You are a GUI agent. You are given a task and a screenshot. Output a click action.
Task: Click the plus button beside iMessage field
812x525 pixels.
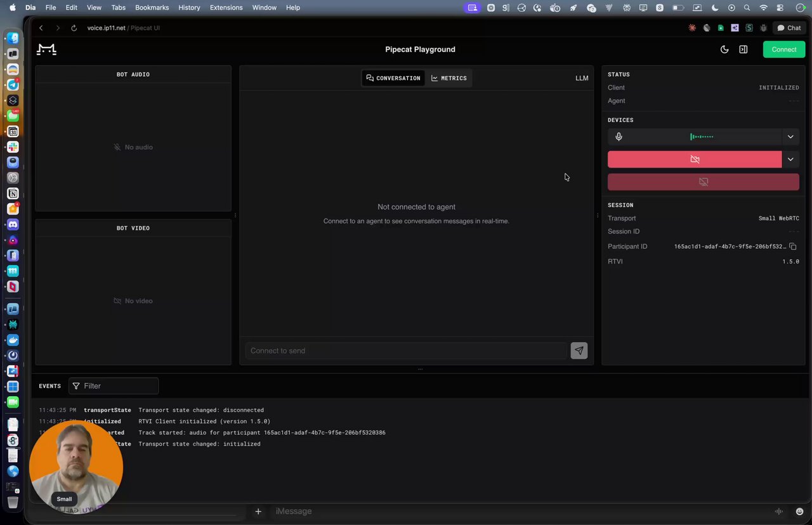coord(258,511)
